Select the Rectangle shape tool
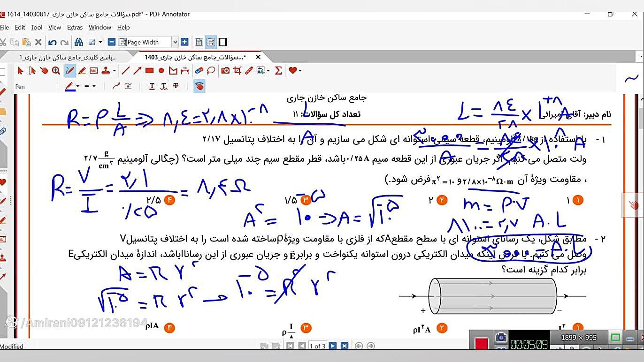Screen dimensions: 644x362 tap(149, 71)
